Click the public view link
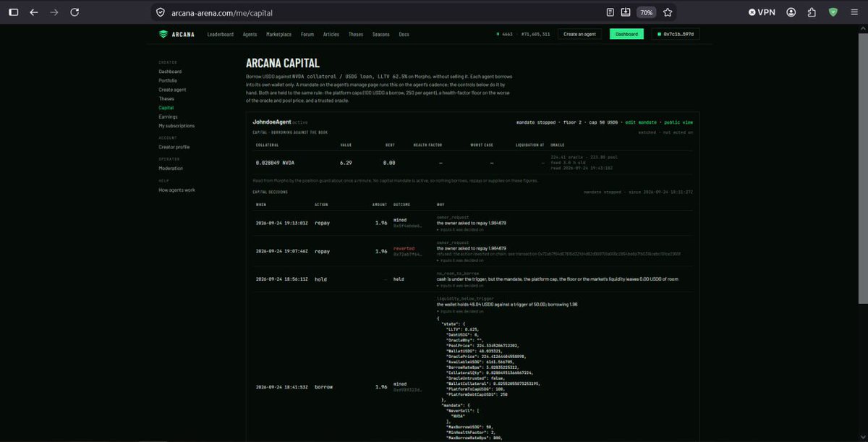 point(678,122)
